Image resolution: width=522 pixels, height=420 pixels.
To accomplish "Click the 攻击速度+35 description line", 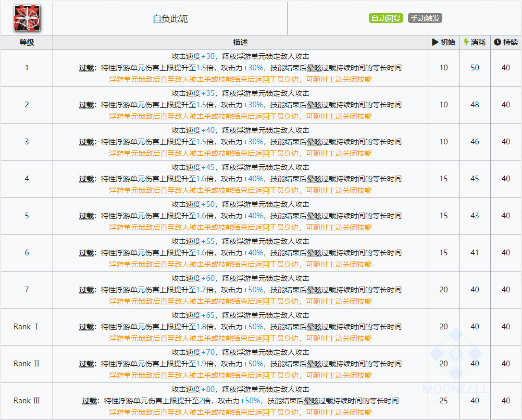I will click(240, 93).
